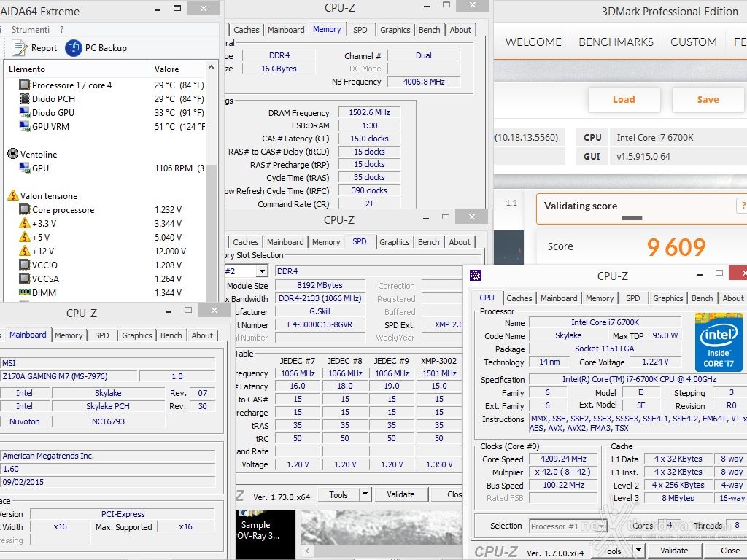Open Caches tab in the CPU-Z memory timings window
This screenshot has height=560, width=747.
[x=247, y=29]
